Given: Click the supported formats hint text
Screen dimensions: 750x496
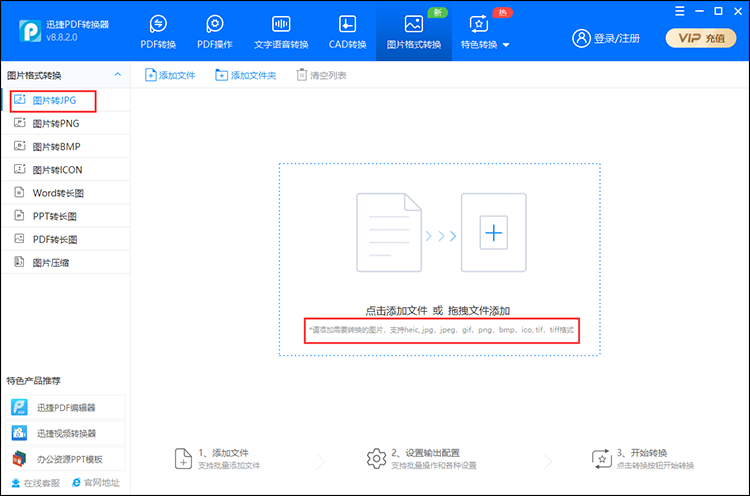Looking at the screenshot, I should (441, 330).
